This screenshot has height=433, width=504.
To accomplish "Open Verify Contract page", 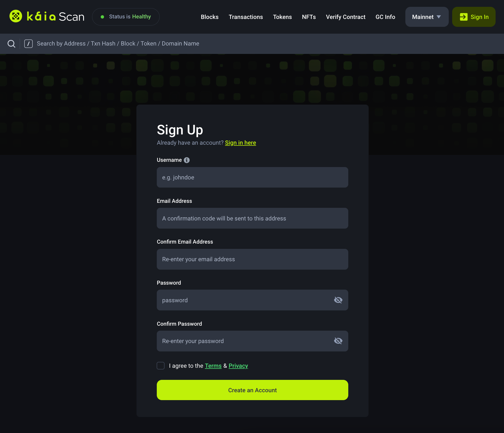I will coord(346,17).
